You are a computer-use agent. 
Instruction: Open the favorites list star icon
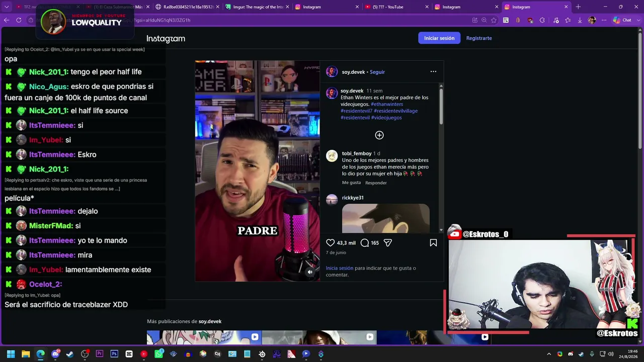click(568, 20)
